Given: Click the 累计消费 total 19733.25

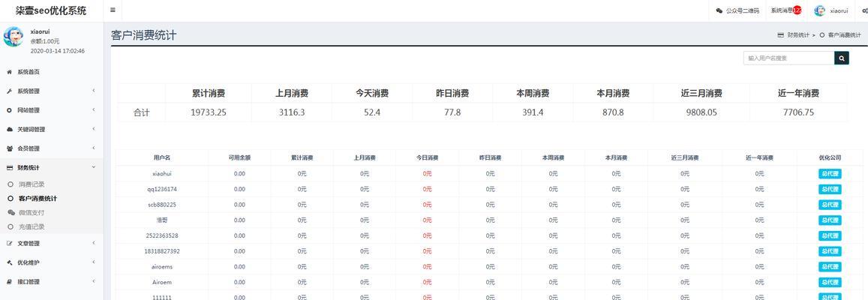Looking at the screenshot, I should coord(208,112).
